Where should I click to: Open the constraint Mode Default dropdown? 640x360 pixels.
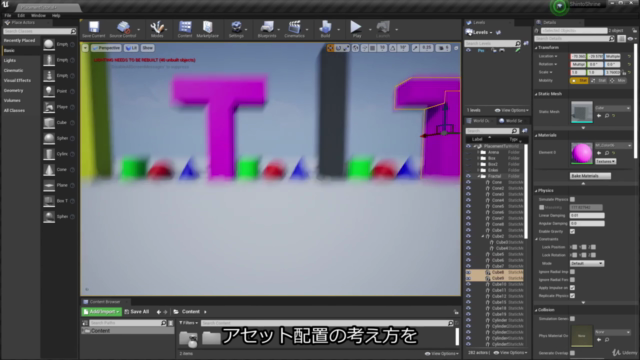pos(587,264)
